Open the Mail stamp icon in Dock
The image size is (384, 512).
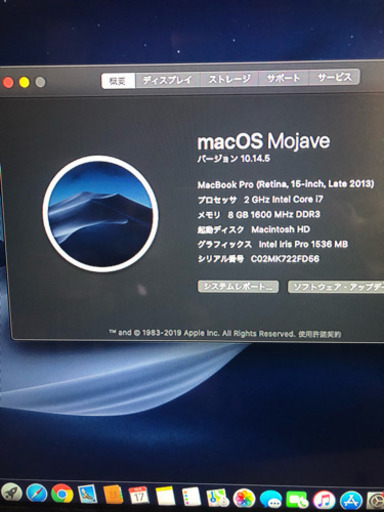[x=87, y=494]
